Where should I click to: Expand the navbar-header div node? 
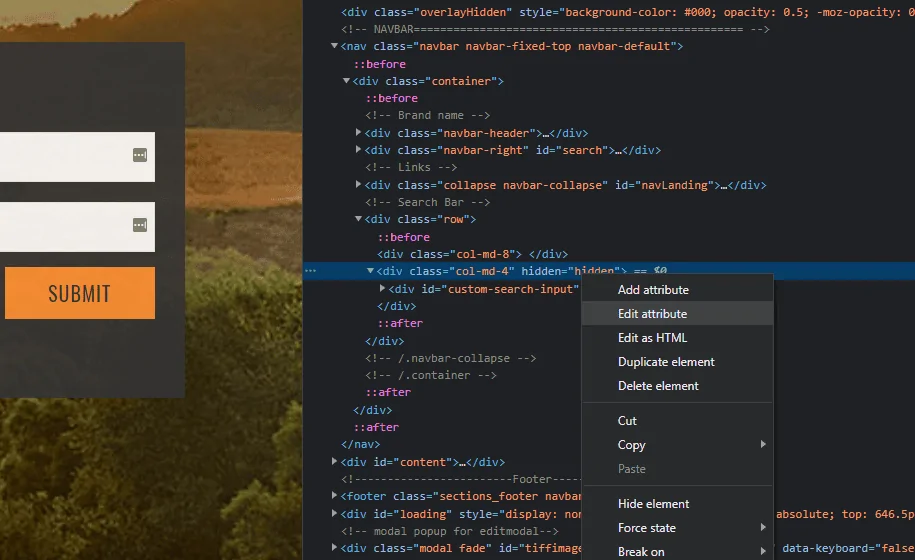tap(358, 132)
